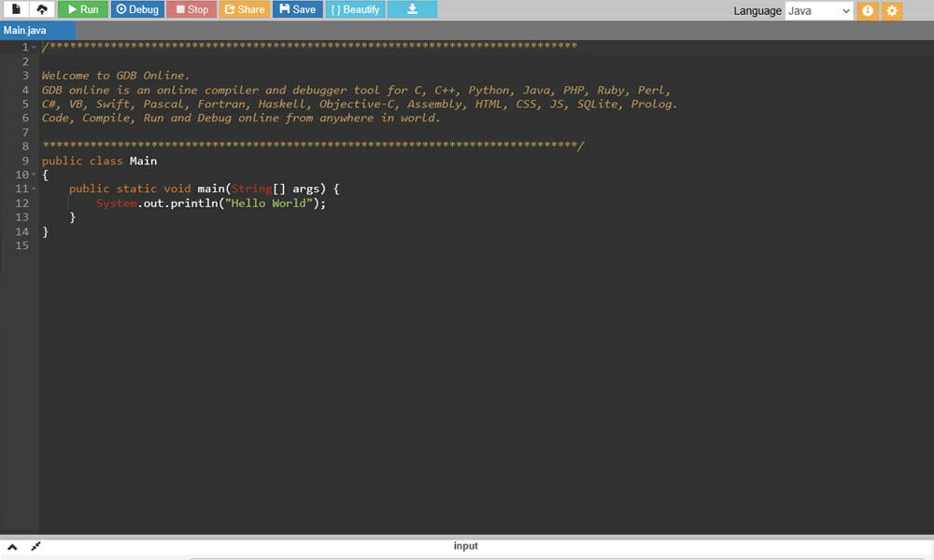Collapse the comment block fold arrow on line 1
Screen dimensions: 934x560
click(33, 44)
